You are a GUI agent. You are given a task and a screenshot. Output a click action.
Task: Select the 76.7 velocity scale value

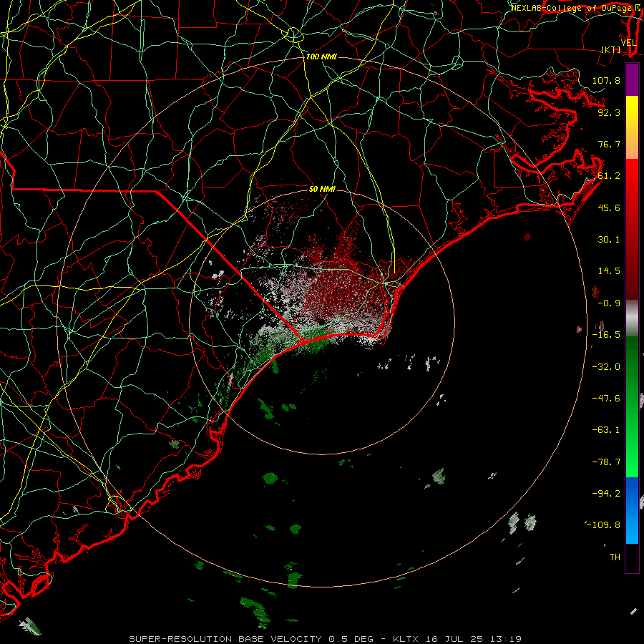(x=609, y=144)
